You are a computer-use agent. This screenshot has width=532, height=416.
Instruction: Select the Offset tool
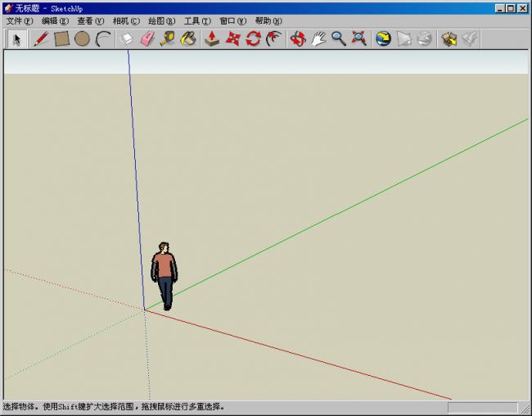click(x=274, y=38)
